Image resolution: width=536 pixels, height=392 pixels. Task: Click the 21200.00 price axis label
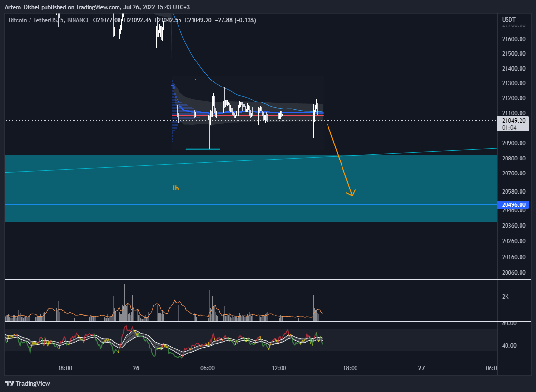(x=513, y=98)
